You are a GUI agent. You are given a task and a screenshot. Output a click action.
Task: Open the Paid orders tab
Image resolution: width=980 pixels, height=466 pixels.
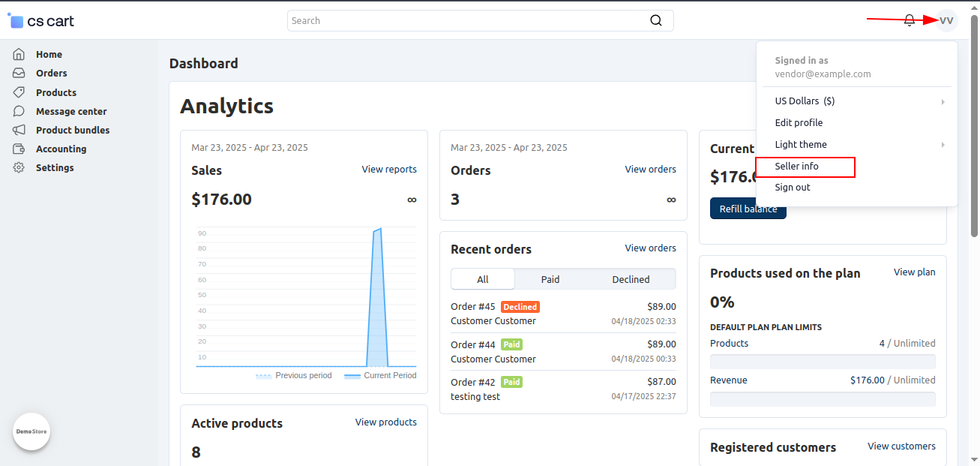click(x=550, y=278)
